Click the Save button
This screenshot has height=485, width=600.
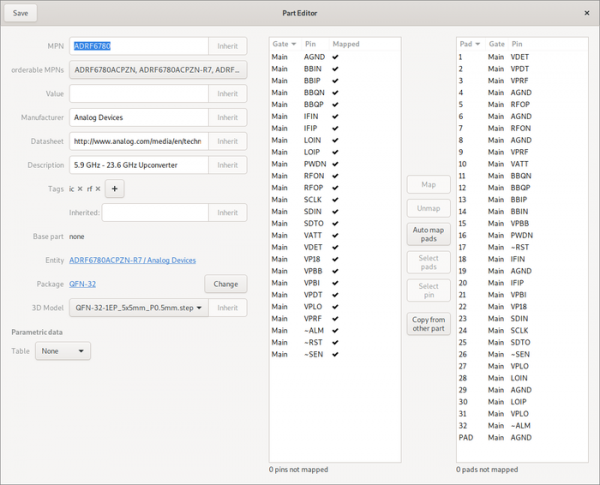coord(21,13)
